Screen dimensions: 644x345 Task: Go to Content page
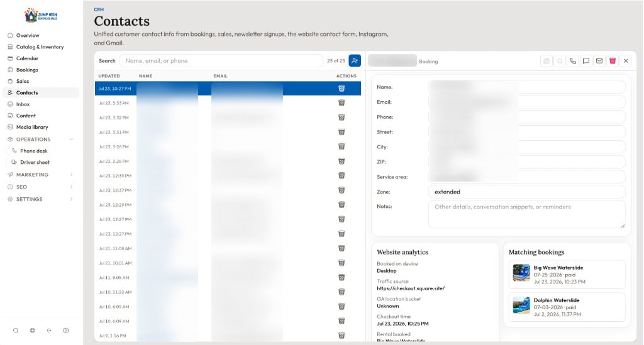coord(41,116)
